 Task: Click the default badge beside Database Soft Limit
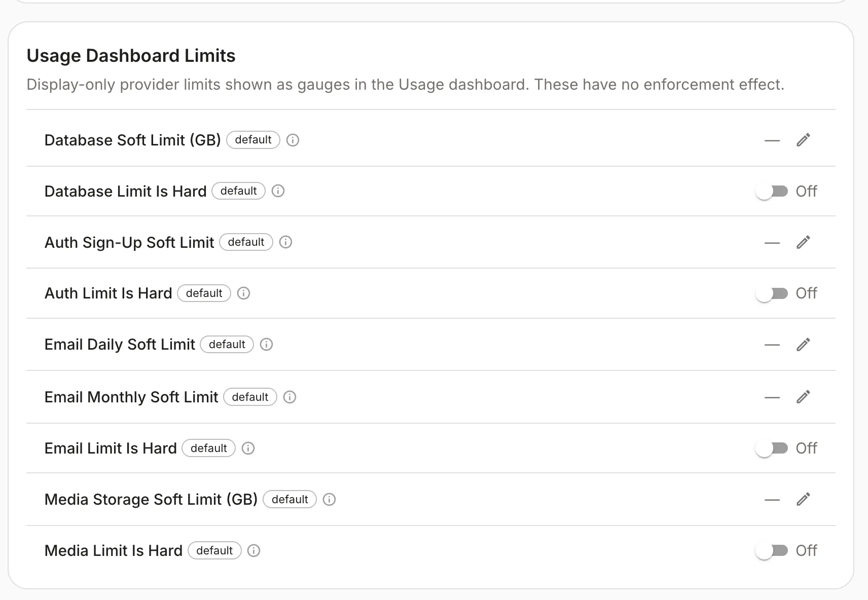coord(253,140)
